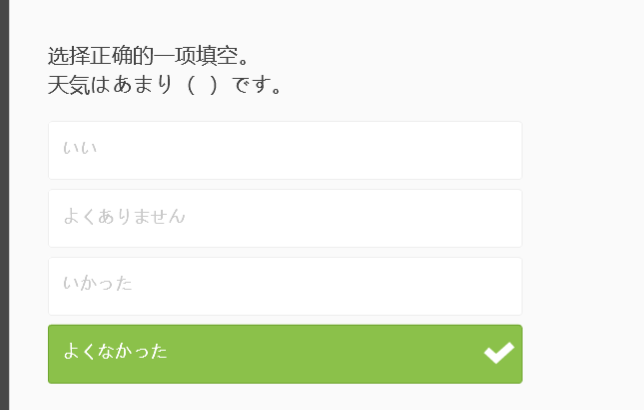
Task: Click the blank parentheses in the question
Action: (x=202, y=85)
